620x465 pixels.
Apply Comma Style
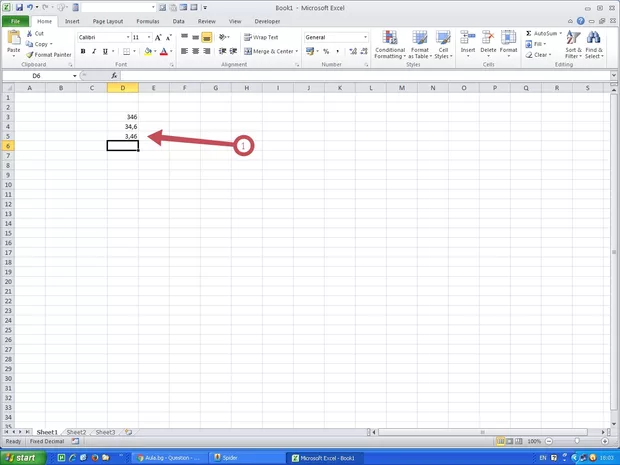[x=337, y=51]
